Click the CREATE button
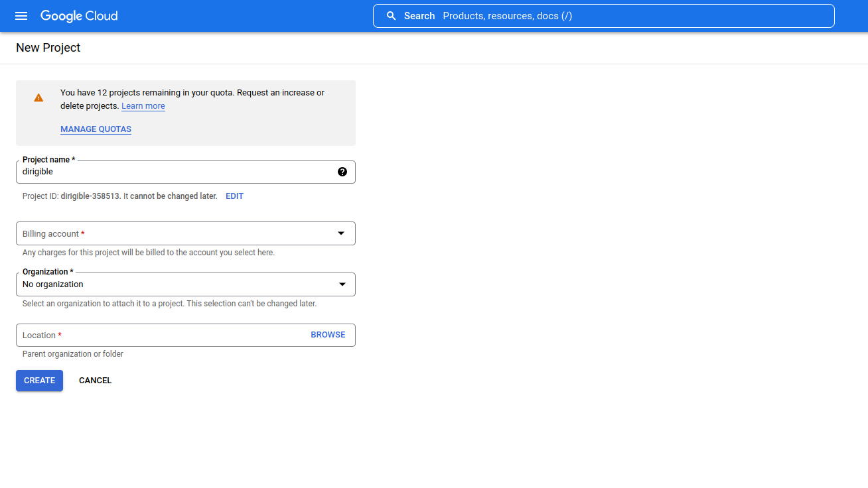This screenshot has height=488, width=868. (x=39, y=381)
